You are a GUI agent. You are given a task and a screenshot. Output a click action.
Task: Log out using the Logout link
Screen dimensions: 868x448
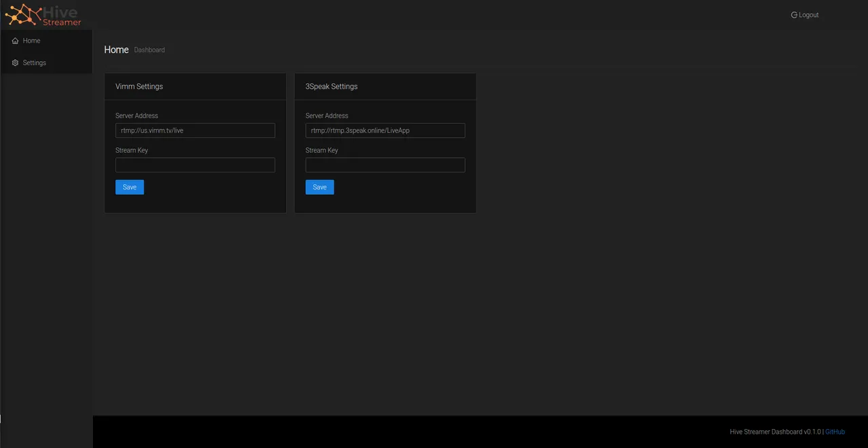(805, 15)
